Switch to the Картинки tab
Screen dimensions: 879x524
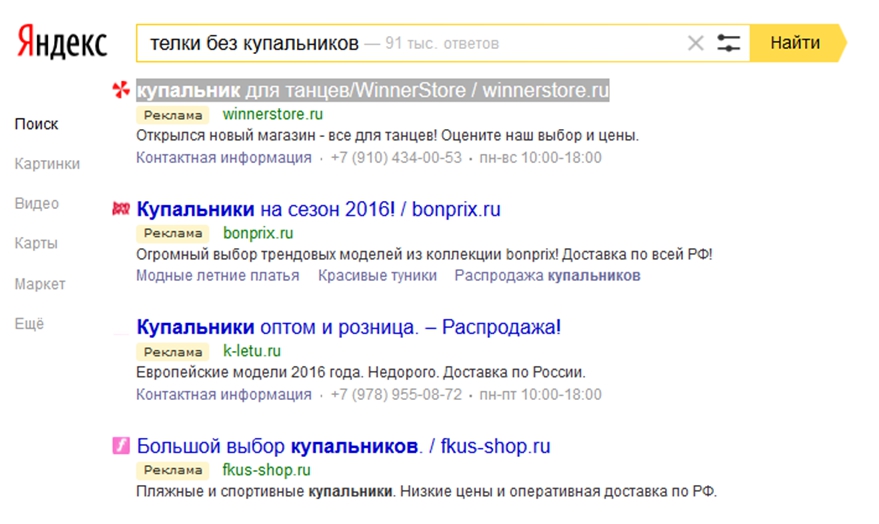pos(47,164)
